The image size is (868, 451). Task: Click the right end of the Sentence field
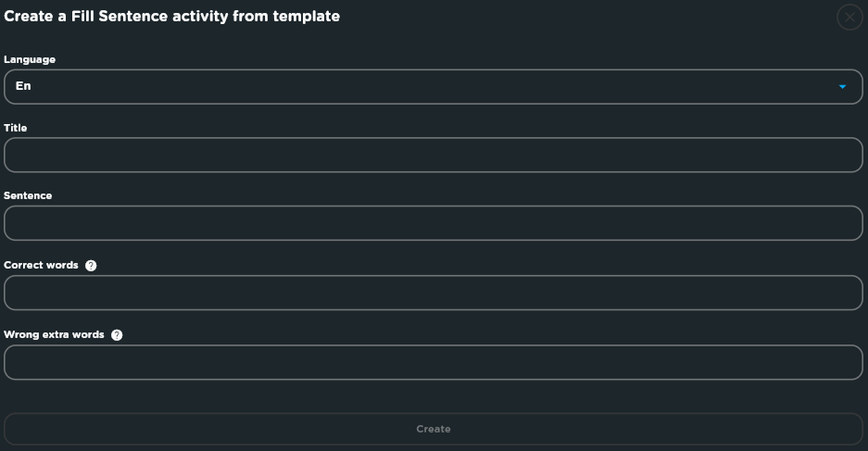point(847,223)
